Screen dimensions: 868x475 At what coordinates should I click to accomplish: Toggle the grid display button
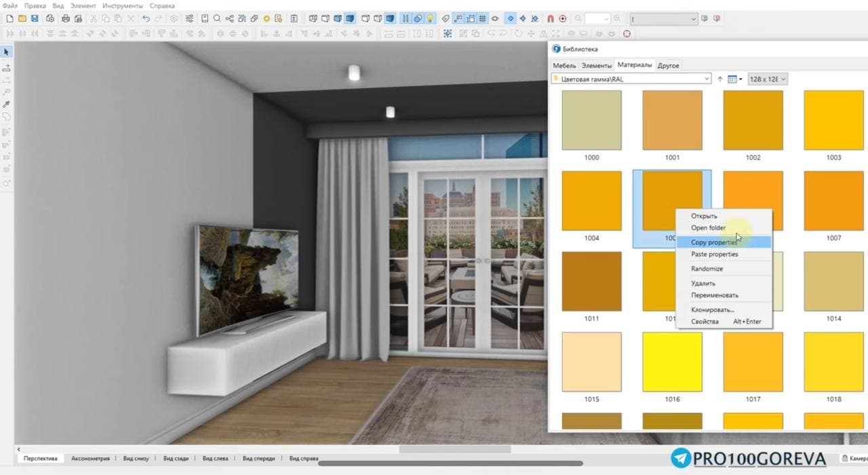point(482,18)
